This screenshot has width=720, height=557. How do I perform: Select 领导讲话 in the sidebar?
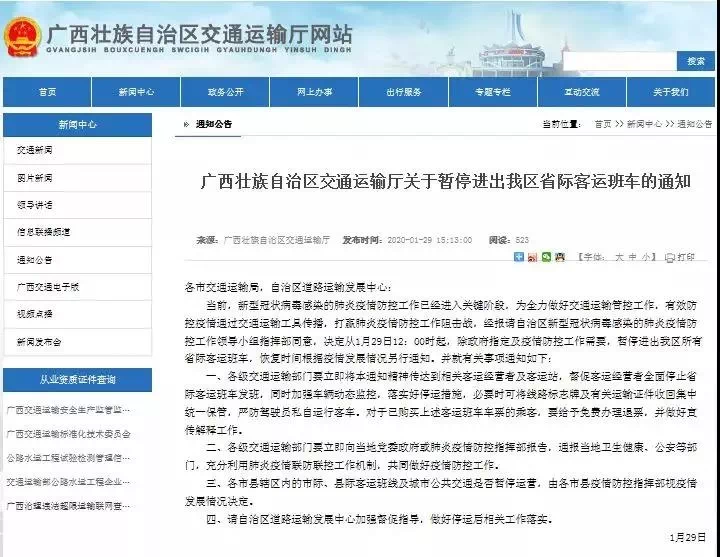[78, 205]
